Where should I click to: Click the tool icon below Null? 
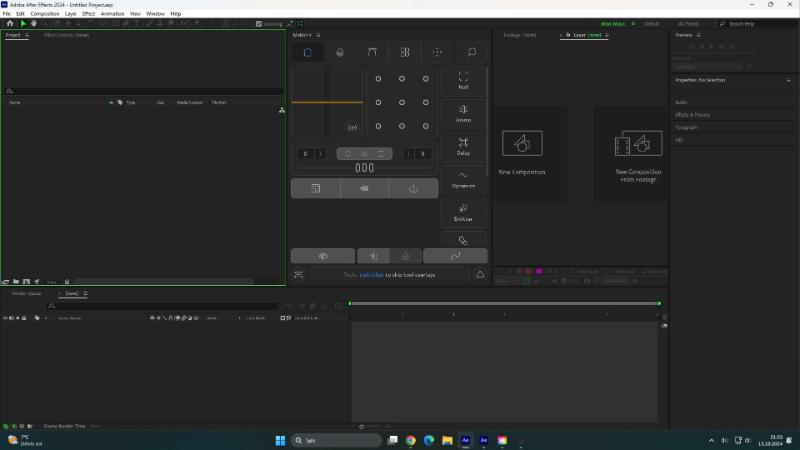(x=463, y=114)
